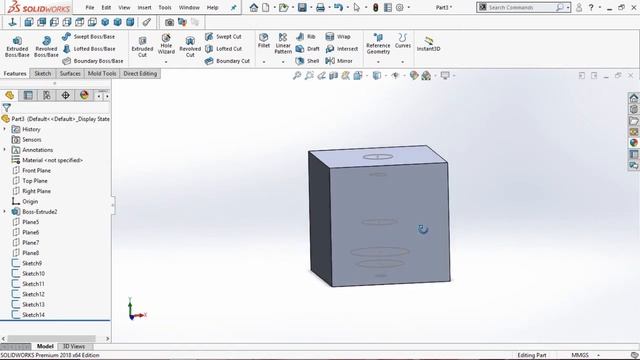Open Curves dropdown arrow
Image resolution: width=640 pixels, height=360 pixels.
[402, 62]
